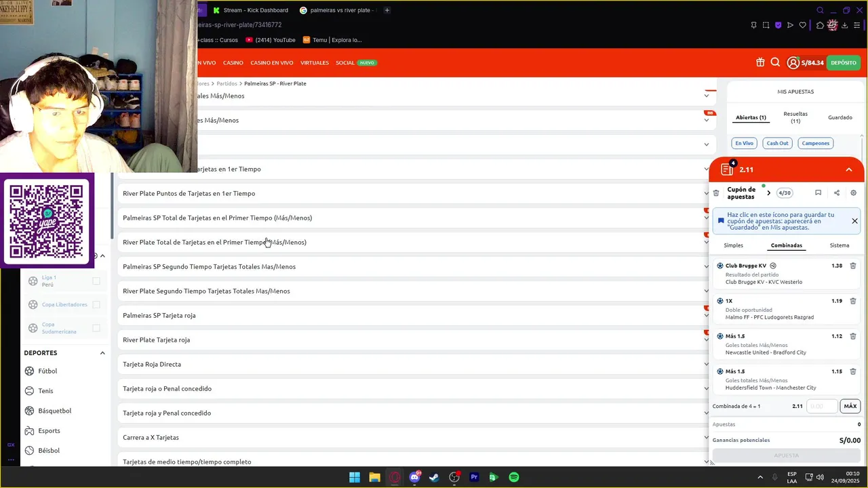Switch to Simples bet tab
This screenshot has width=868, height=488.
[733, 245]
